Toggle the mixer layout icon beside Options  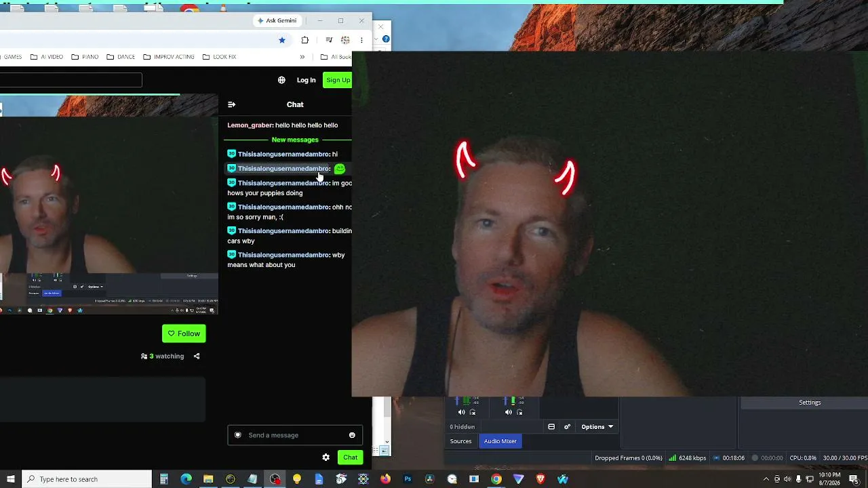[x=551, y=427]
